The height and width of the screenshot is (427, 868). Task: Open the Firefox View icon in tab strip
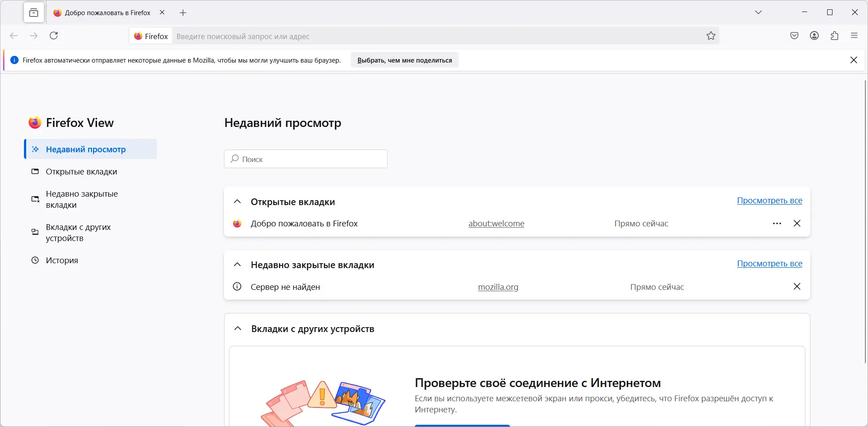click(34, 12)
